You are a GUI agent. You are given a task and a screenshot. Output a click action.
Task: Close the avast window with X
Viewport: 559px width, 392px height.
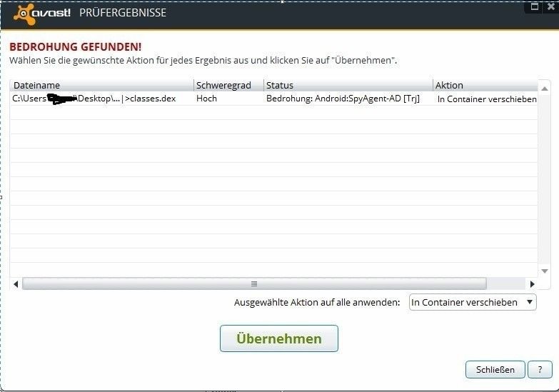tap(551, 6)
